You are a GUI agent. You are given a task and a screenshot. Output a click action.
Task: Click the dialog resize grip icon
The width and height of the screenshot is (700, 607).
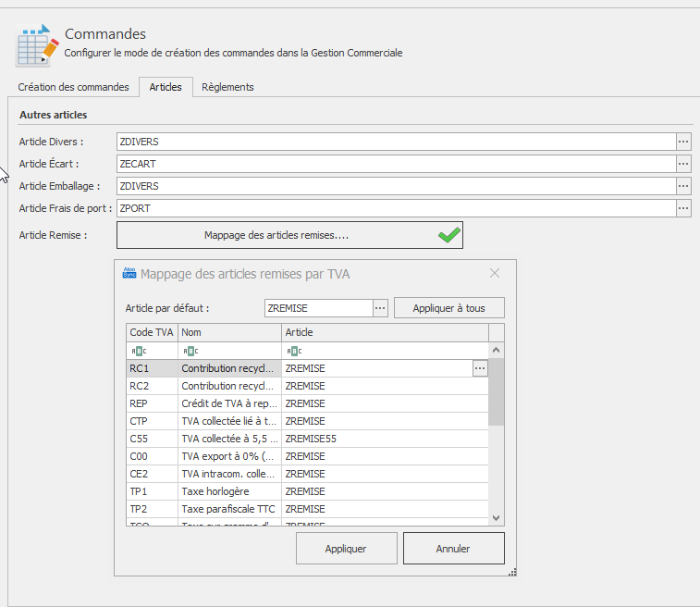(x=512, y=572)
